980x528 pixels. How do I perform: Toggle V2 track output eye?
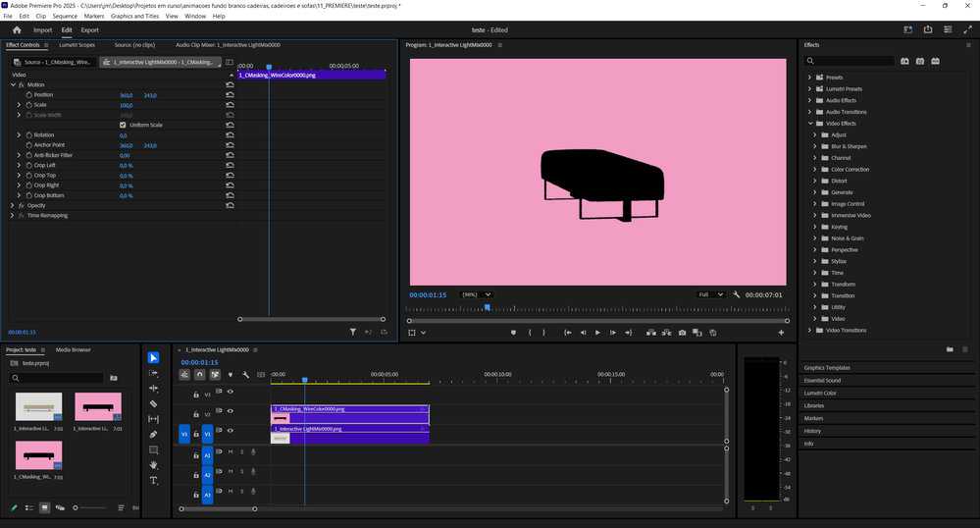pos(230,411)
